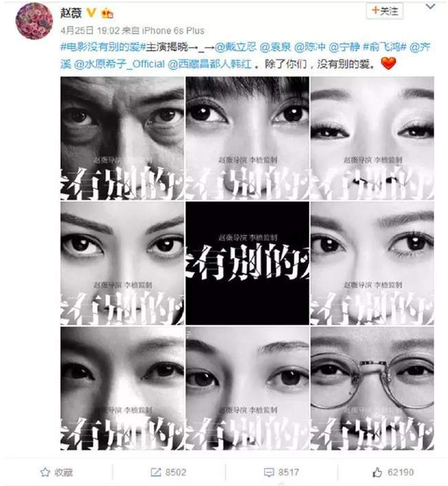Click the 赵薇 username link
This screenshot has height=486, width=448.
pos(71,12)
